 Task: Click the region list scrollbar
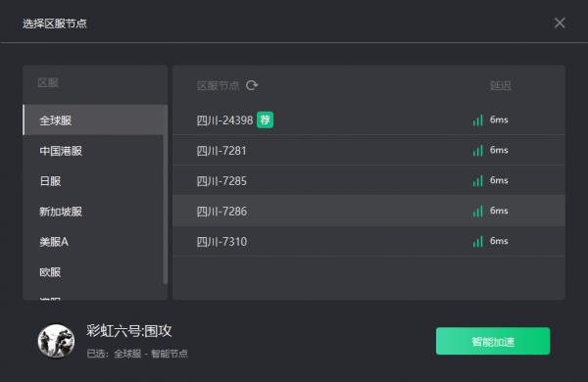coord(166,208)
